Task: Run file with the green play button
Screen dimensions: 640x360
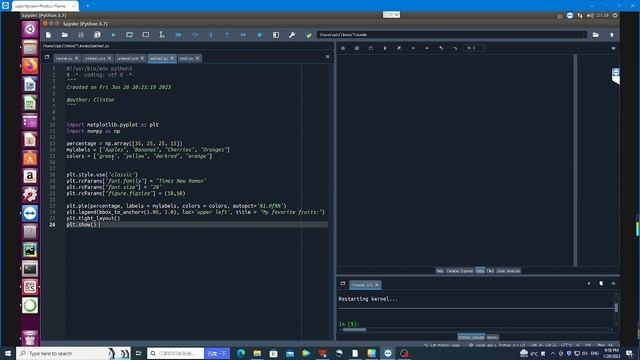Action: pyautogui.click(x=113, y=35)
